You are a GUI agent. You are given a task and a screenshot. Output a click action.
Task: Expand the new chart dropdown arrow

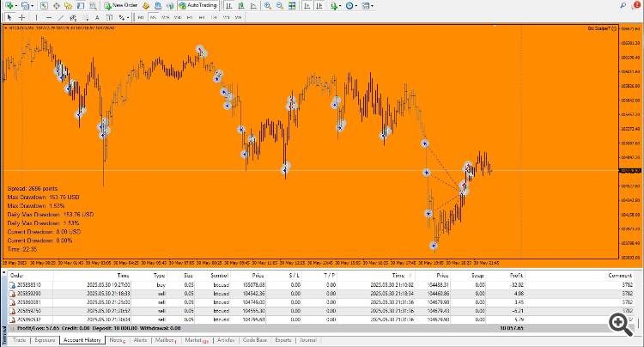click(15, 6)
